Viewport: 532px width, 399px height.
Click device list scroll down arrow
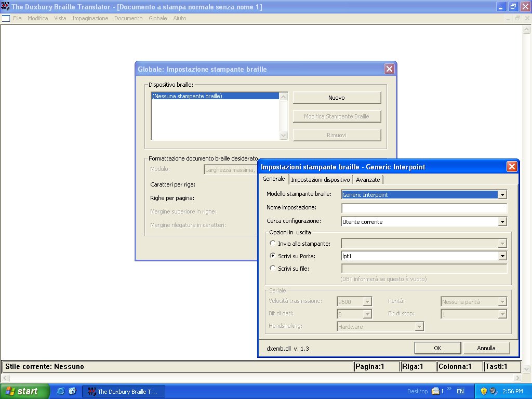pyautogui.click(x=283, y=136)
